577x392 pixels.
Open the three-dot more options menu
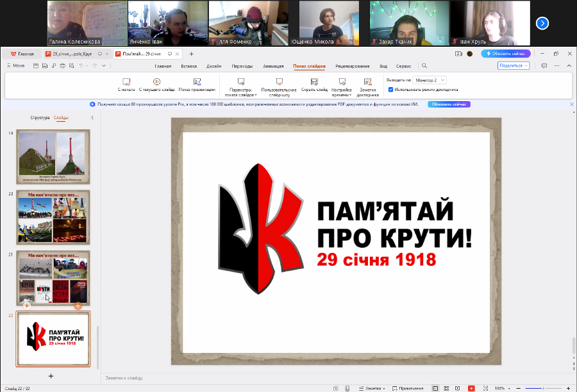click(556, 66)
